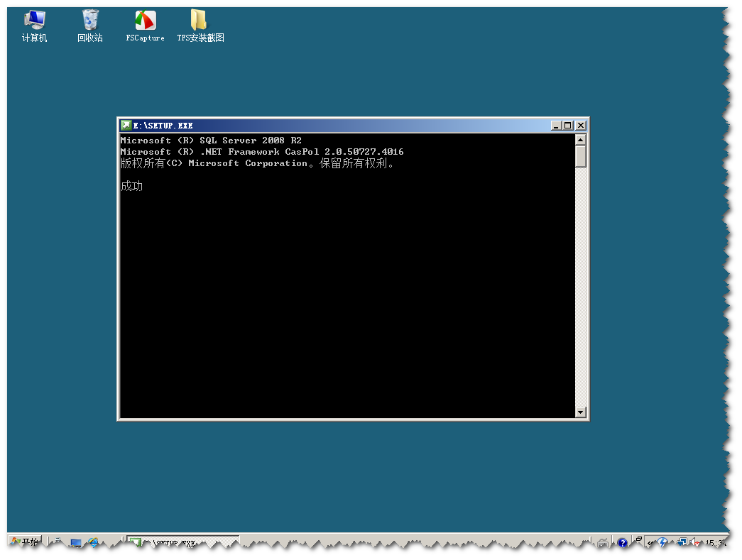Activate the SETUP.EXE taskbar button
The height and width of the screenshot is (560, 742).
183,542
